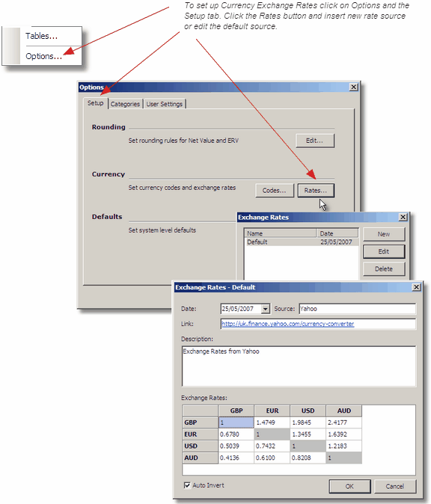The width and height of the screenshot is (431, 504).
Task: Expand the Date dropdown arrow
Action: point(266,309)
